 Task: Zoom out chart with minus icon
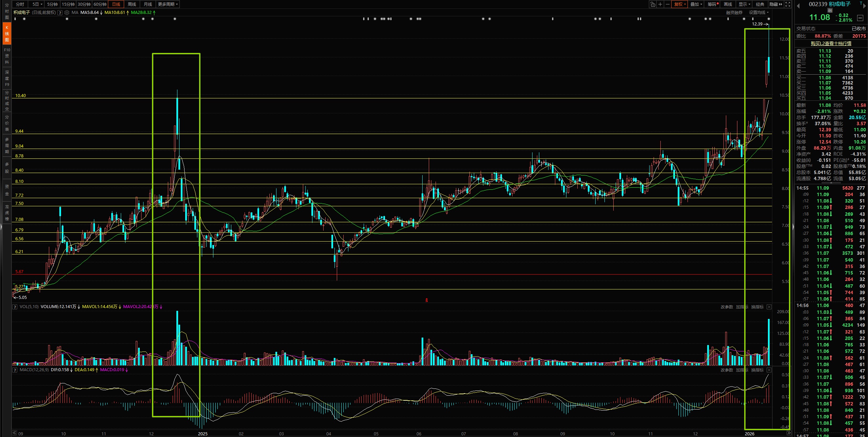coord(668,4)
